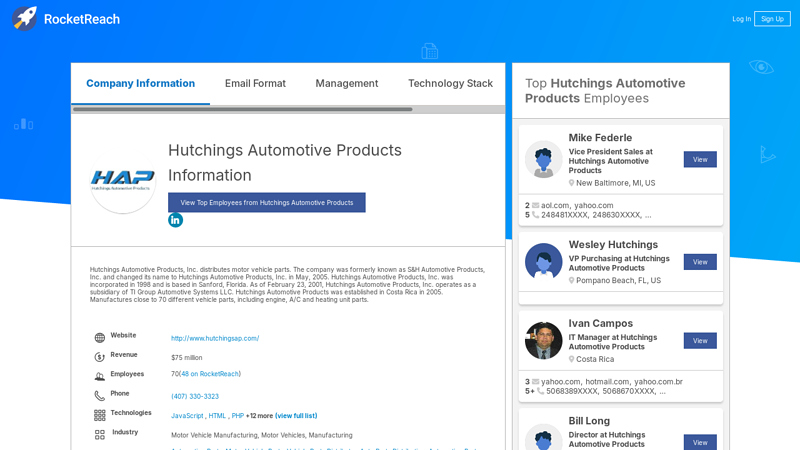This screenshot has width=800, height=450.
Task: Click the view full list link
Action: point(296,416)
